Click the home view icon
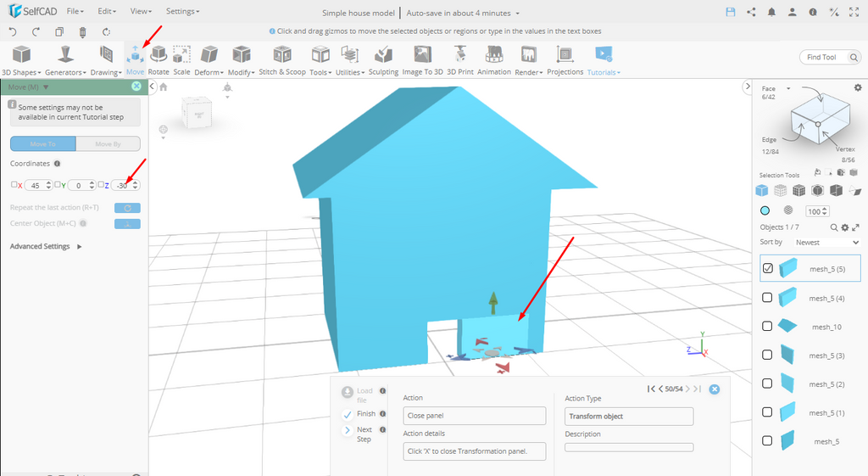 pos(163,87)
